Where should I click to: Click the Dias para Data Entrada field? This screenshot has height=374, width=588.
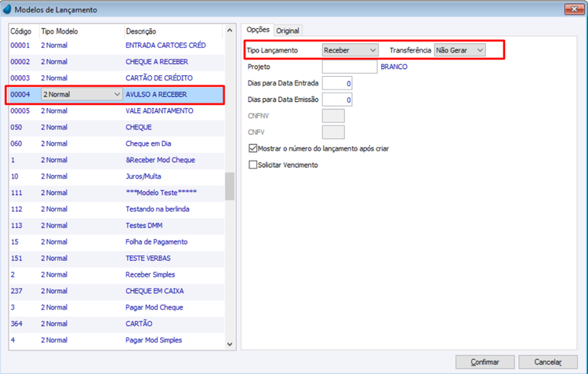point(337,83)
